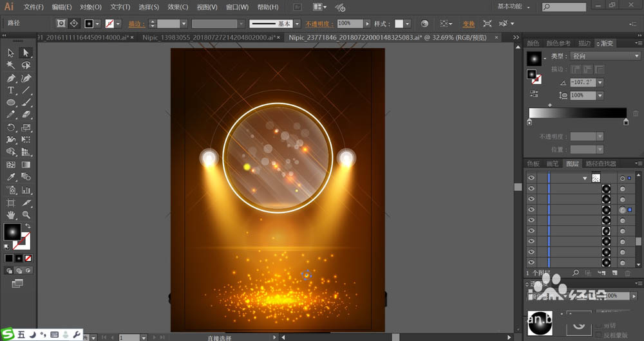Select the Scale tool
The image size is (644, 341).
pos(26,127)
